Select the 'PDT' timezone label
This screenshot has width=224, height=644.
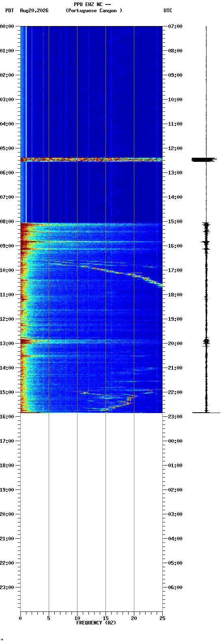click(9, 11)
